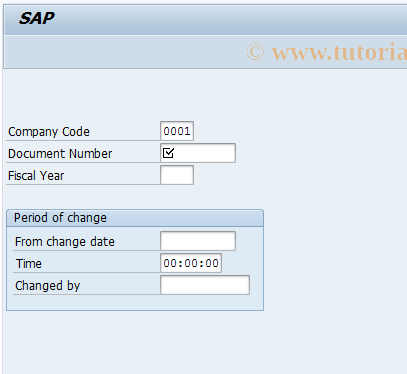Click the Company Code field containing 0001

[x=177, y=131]
